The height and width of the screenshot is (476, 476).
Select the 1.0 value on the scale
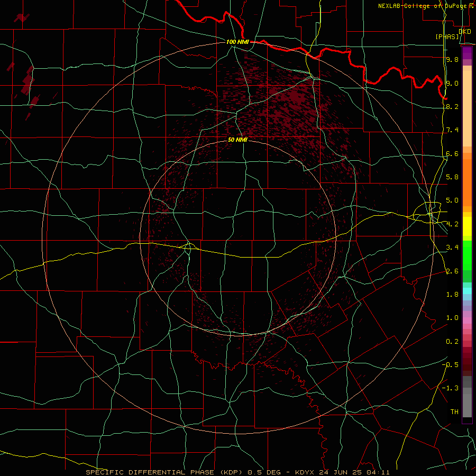[x=452, y=318]
